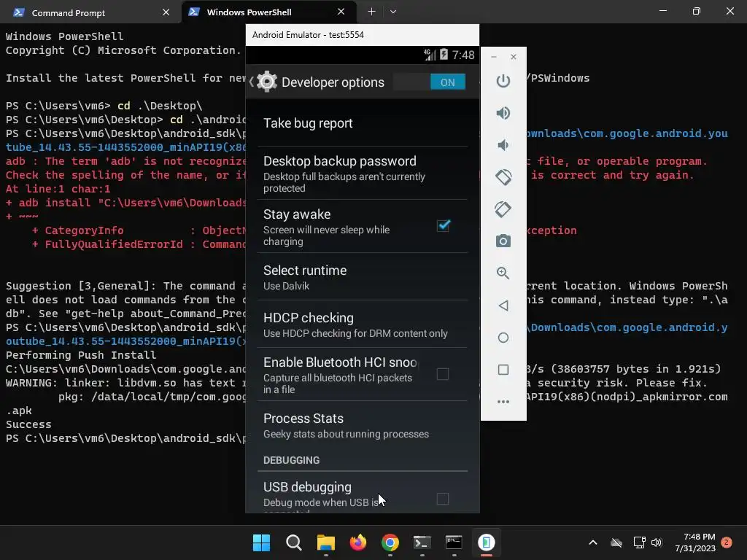
Task: Click the emulator Back triangle button
Action: click(503, 306)
